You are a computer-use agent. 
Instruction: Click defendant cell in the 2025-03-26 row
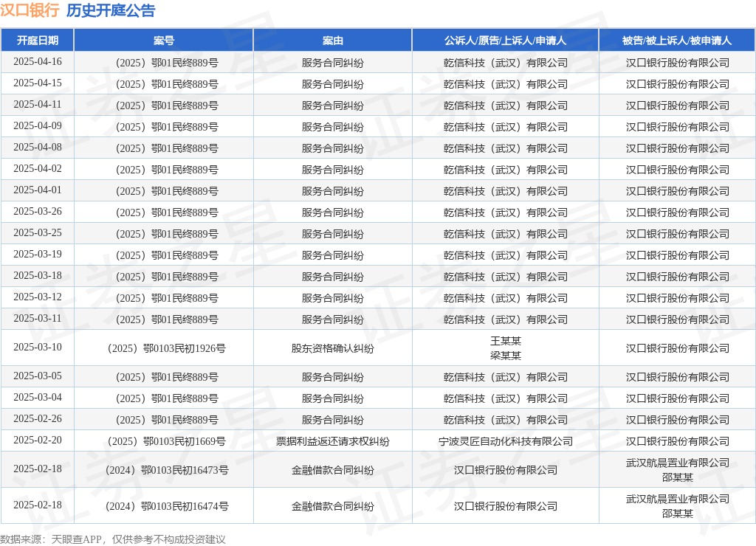(677, 212)
